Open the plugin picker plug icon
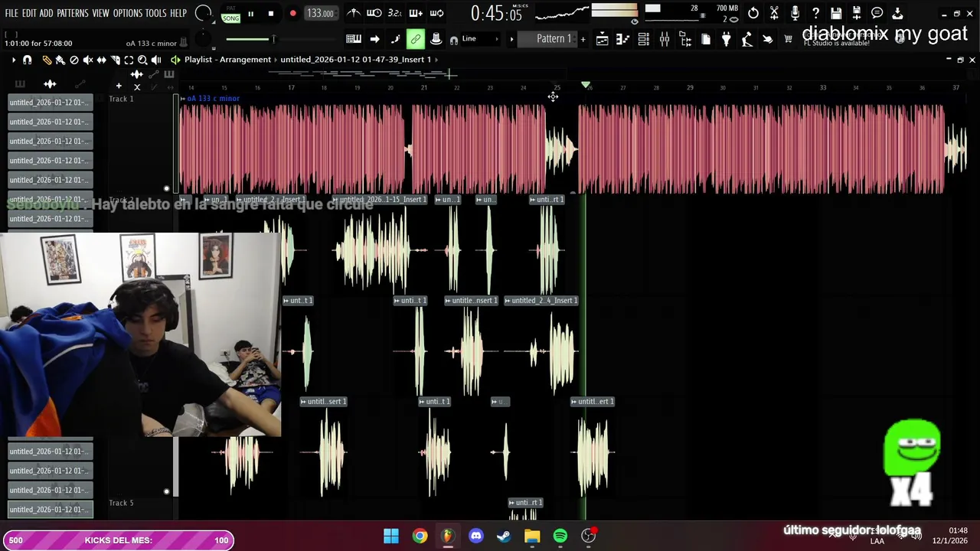The width and height of the screenshot is (980, 551). 726,39
